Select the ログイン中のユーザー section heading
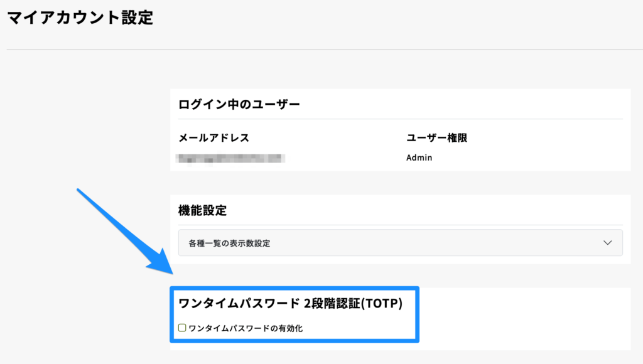 239,104
